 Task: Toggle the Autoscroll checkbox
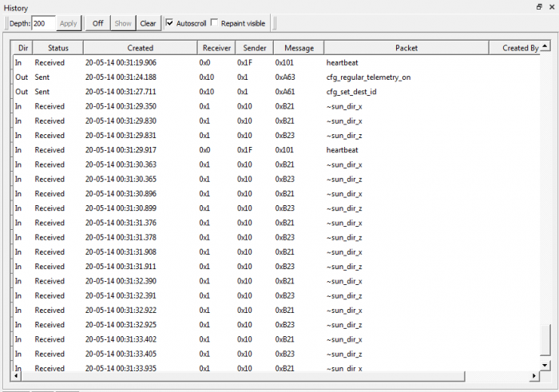pos(169,23)
